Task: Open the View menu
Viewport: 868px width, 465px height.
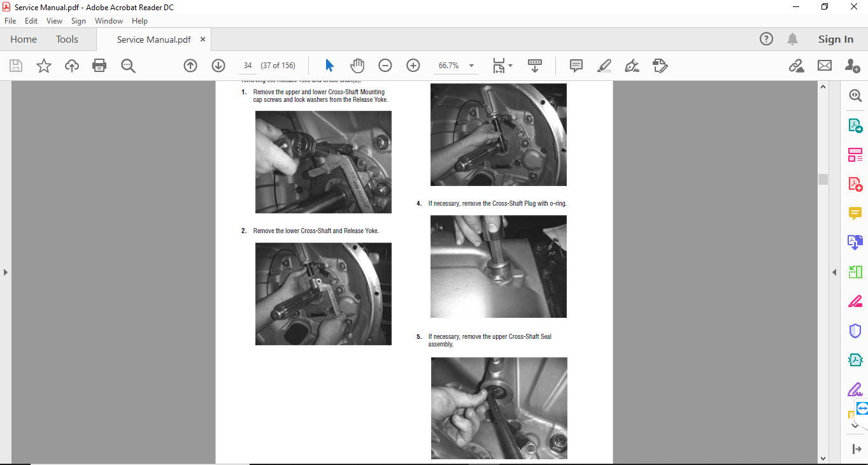Action: 54,21
